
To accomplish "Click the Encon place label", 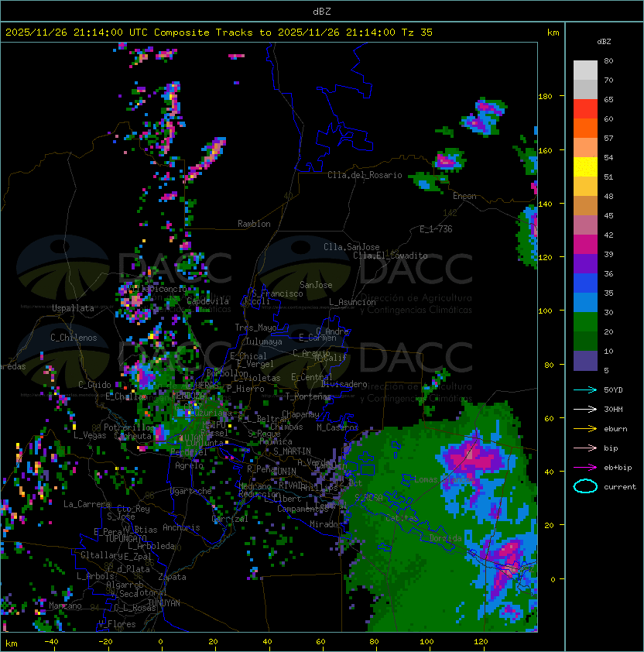I will click(464, 196).
